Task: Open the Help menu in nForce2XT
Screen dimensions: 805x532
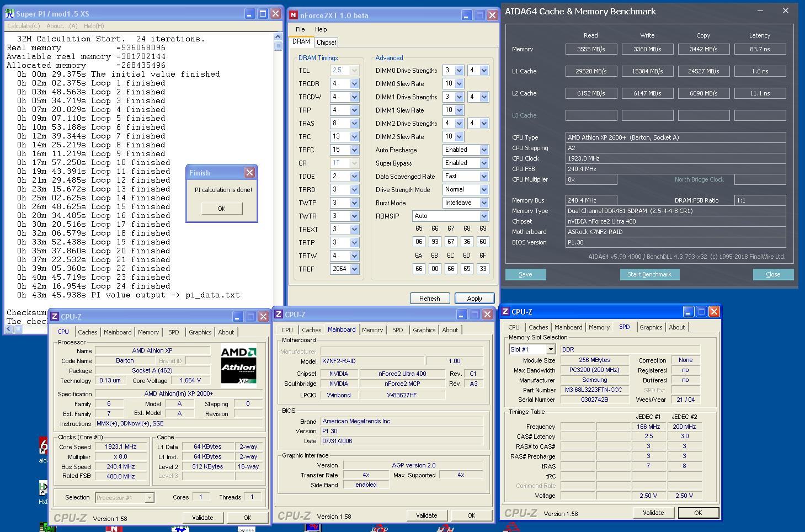Action: coord(321,29)
